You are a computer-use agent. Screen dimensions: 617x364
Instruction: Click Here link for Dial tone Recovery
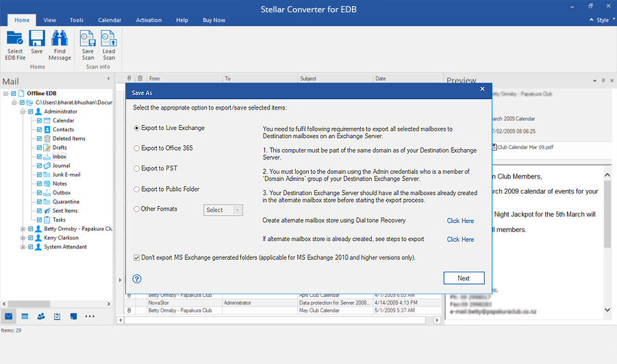point(460,221)
